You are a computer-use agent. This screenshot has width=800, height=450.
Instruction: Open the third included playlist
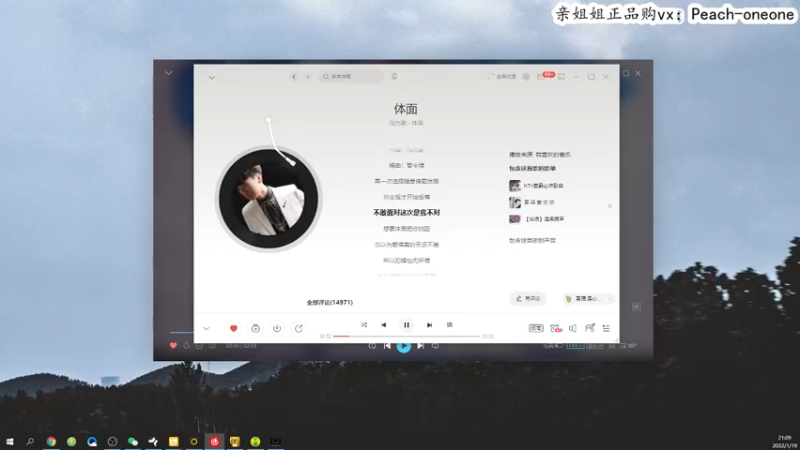(x=537, y=219)
